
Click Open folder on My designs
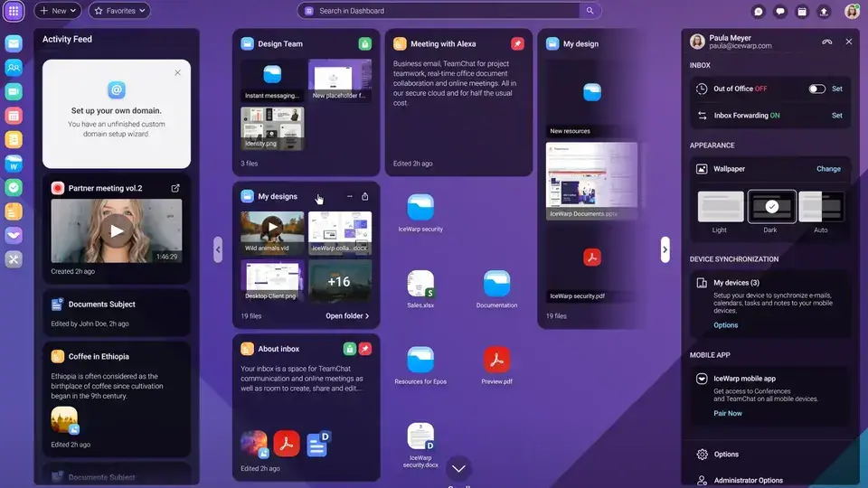[x=347, y=316]
